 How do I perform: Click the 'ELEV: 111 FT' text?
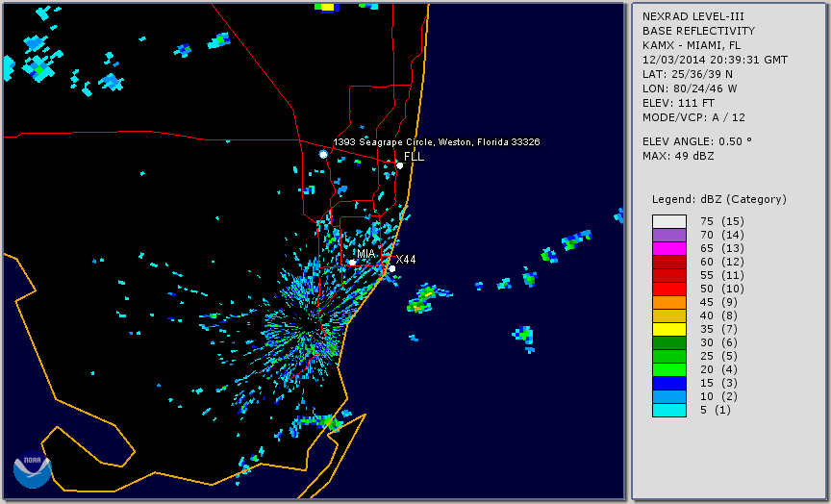(x=678, y=103)
